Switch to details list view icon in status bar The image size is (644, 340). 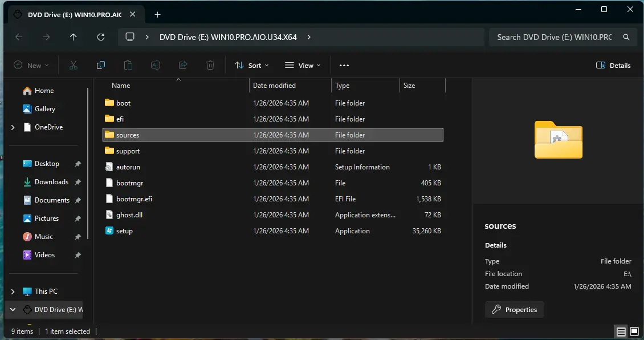click(x=621, y=331)
